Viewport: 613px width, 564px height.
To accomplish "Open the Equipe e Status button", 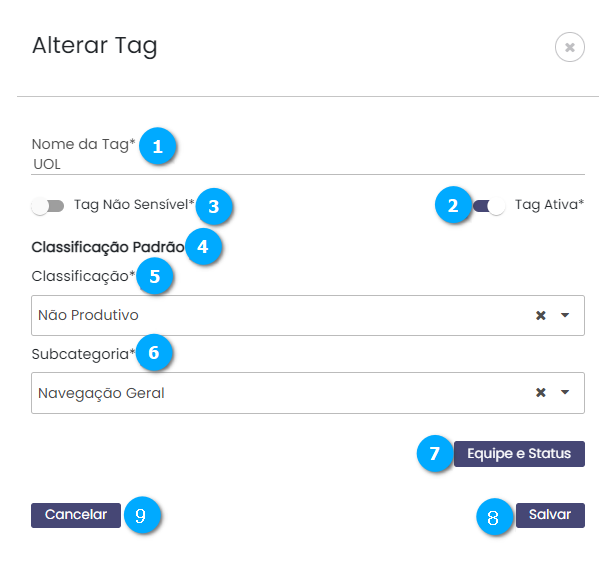I will pos(519,453).
